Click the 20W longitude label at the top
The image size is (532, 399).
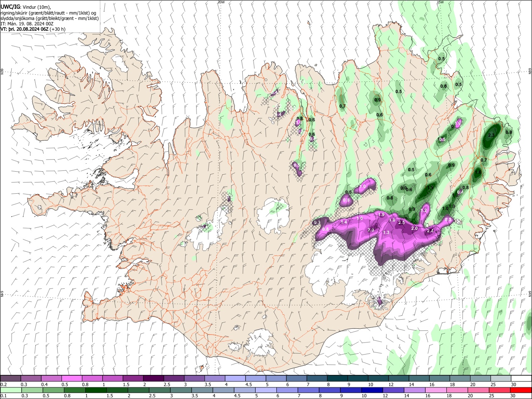click(x=221, y=2)
